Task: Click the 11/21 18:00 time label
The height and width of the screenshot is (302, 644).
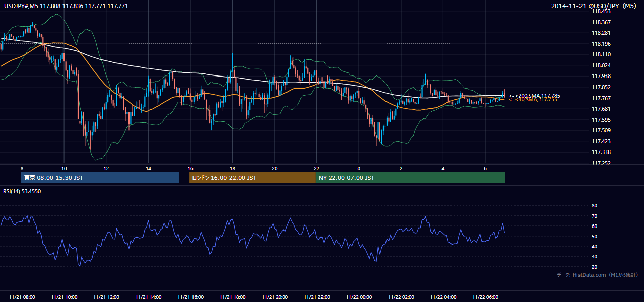Action: [x=232, y=297]
